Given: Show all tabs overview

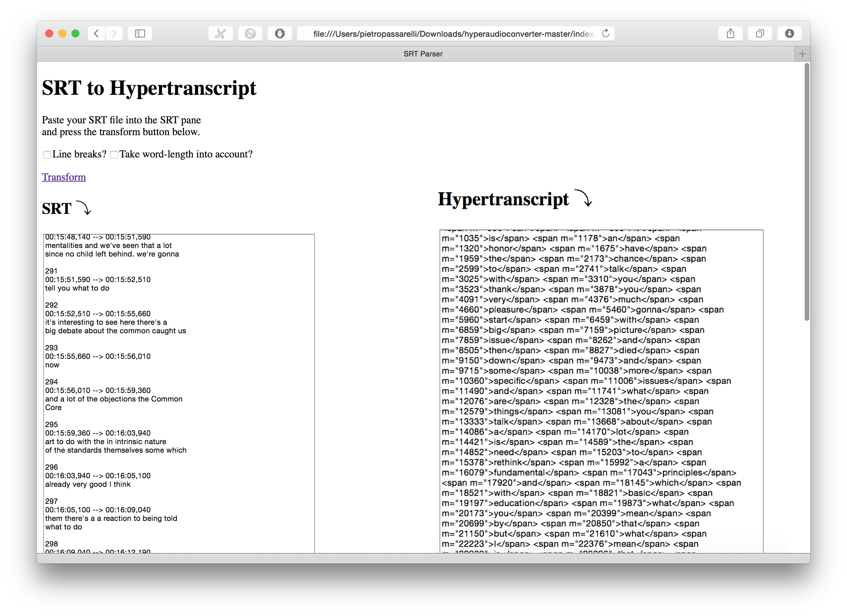Looking at the screenshot, I should (760, 33).
